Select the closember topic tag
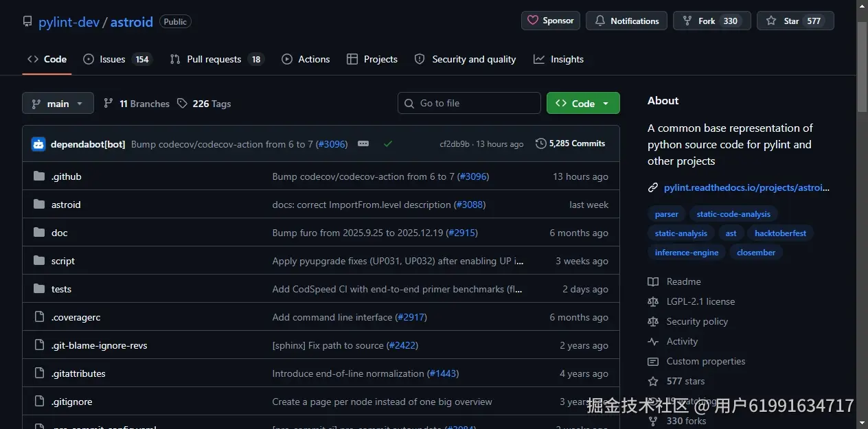The height and width of the screenshot is (429, 868). (x=756, y=253)
